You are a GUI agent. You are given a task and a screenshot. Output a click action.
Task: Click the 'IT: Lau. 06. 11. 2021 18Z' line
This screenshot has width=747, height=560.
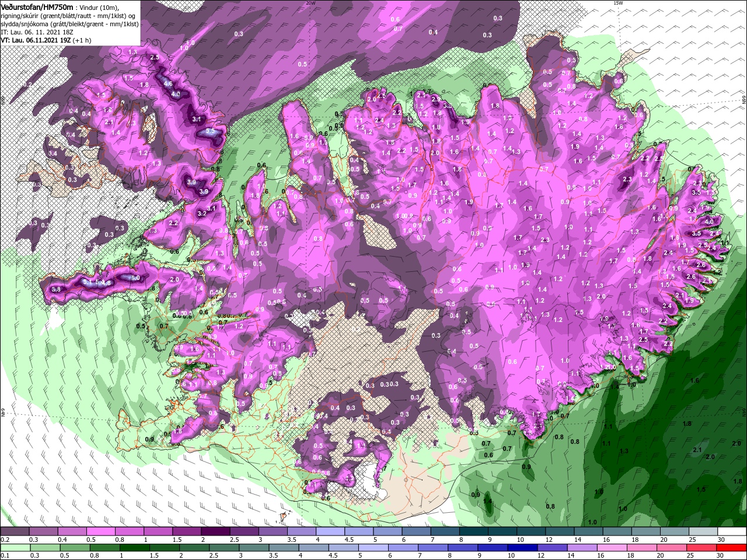pyautogui.click(x=36, y=32)
